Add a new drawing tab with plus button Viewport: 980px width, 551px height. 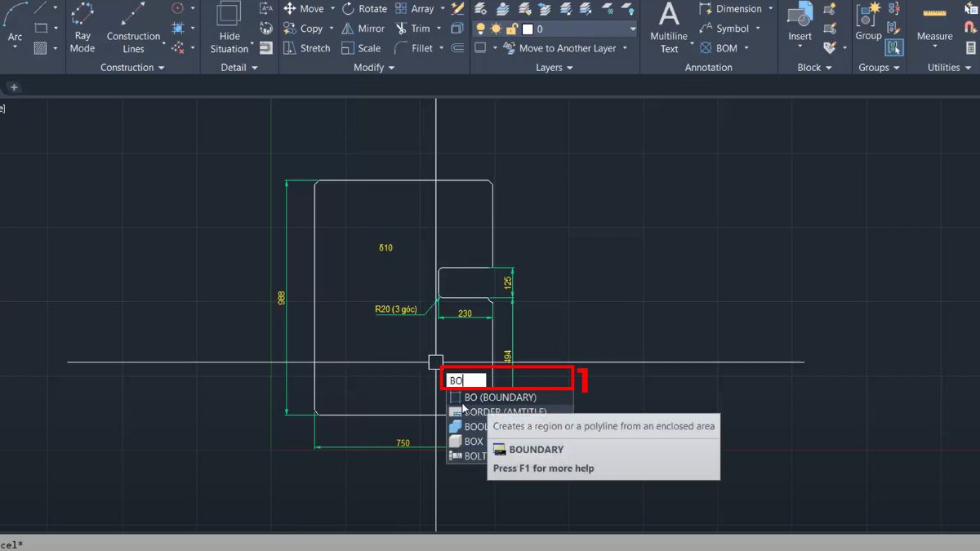(x=14, y=87)
